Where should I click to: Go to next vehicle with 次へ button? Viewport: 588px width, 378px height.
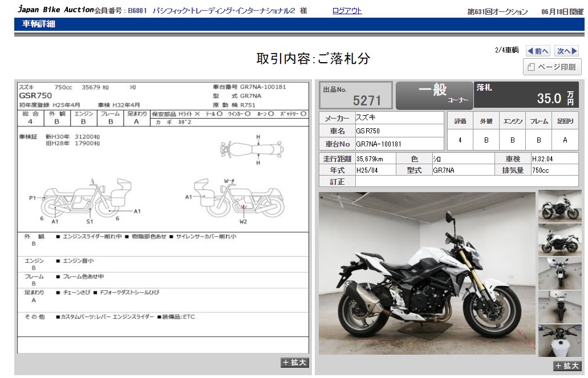click(567, 51)
